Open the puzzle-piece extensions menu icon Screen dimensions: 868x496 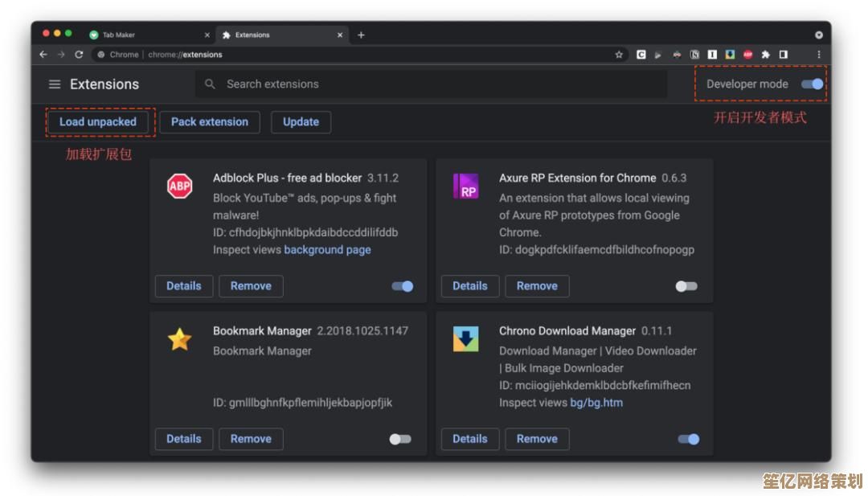pyautogui.click(x=766, y=54)
